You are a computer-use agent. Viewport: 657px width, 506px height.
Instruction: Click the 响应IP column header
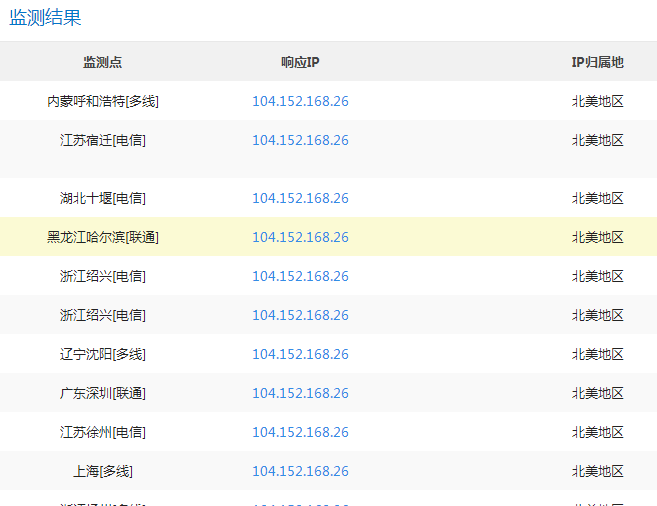(x=300, y=62)
